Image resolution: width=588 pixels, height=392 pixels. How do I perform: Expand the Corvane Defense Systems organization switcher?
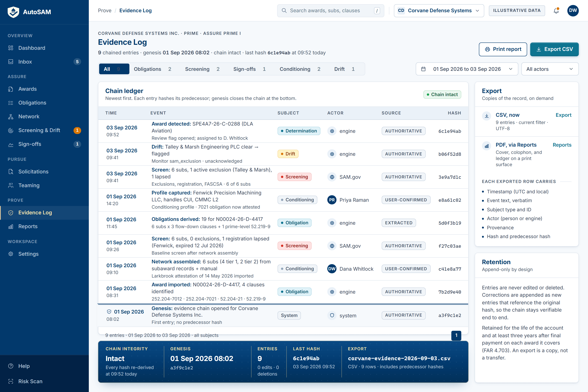click(x=439, y=11)
